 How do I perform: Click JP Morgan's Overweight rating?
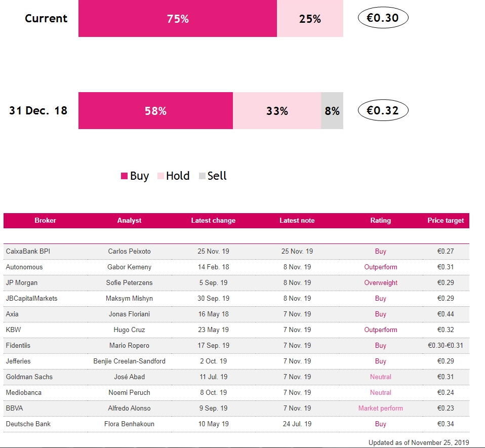[381, 283]
